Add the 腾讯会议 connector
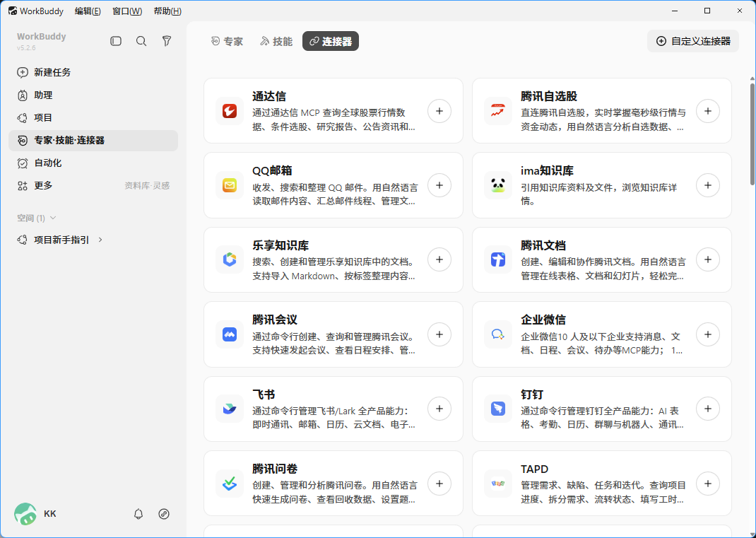The width and height of the screenshot is (756, 538). 439,334
